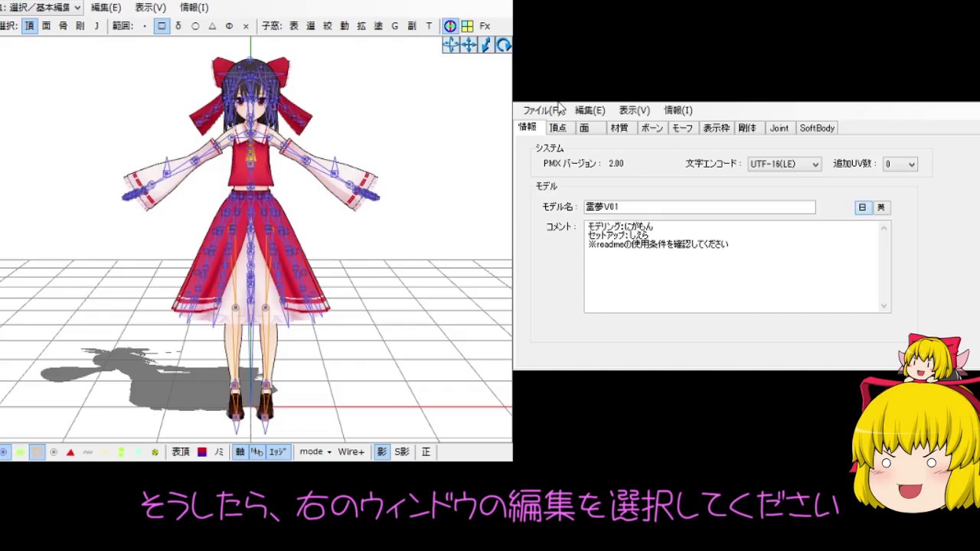Toggle the highlighted gray square display icon

click(x=37, y=452)
